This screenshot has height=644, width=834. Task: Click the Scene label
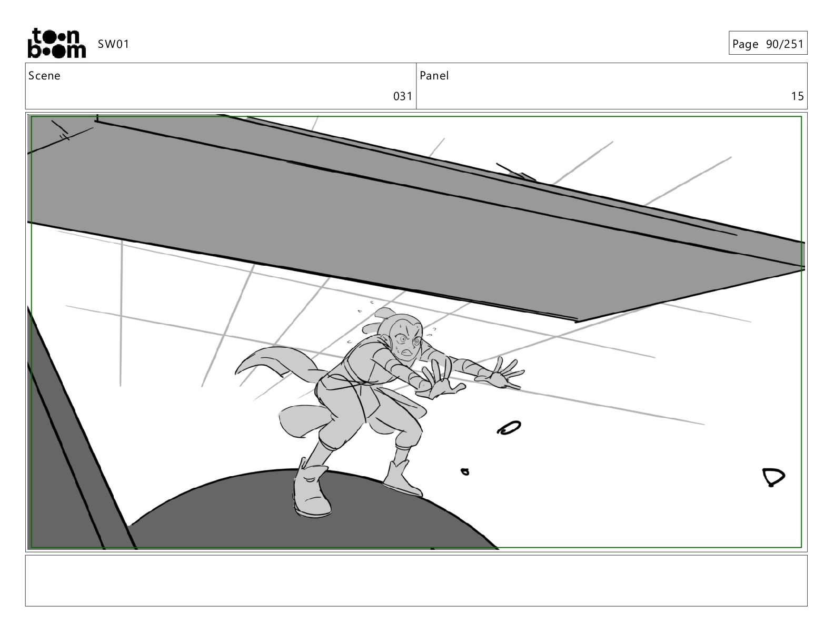(44, 76)
